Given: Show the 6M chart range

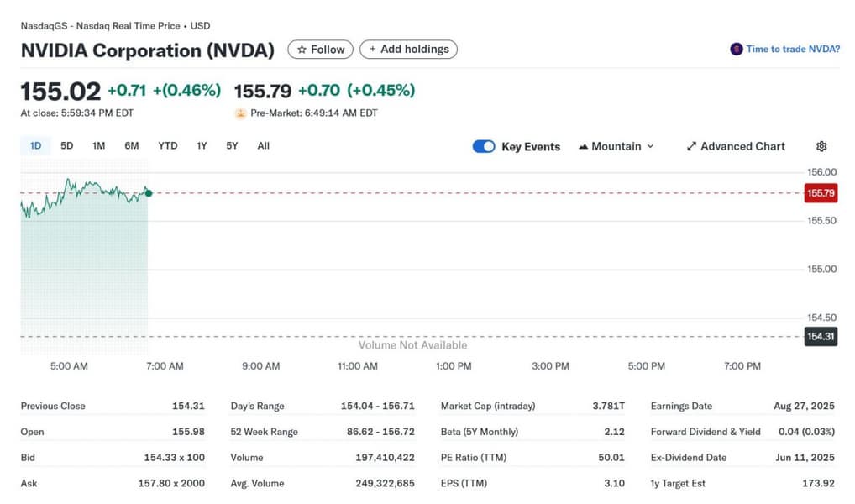Looking at the screenshot, I should pos(132,146).
